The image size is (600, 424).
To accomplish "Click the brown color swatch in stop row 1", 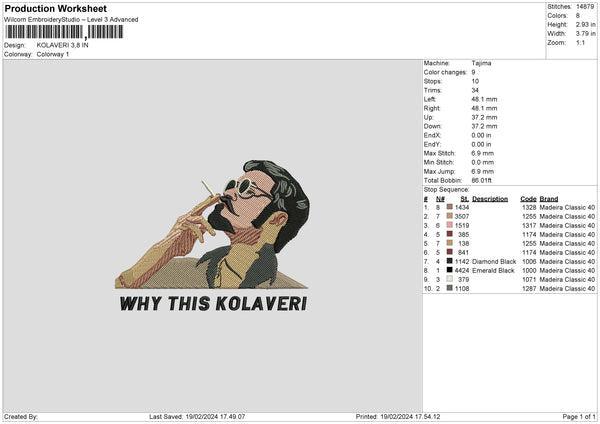I will pos(450,207).
